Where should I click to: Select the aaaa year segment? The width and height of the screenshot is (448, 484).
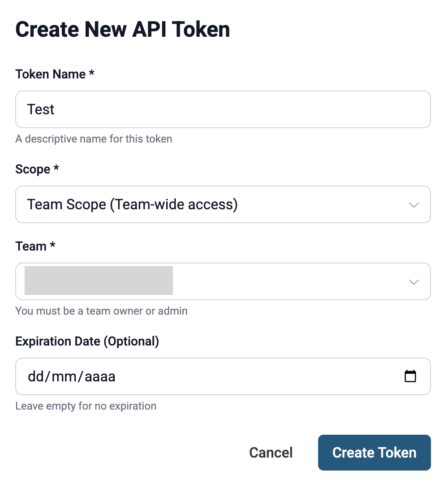[99, 376]
